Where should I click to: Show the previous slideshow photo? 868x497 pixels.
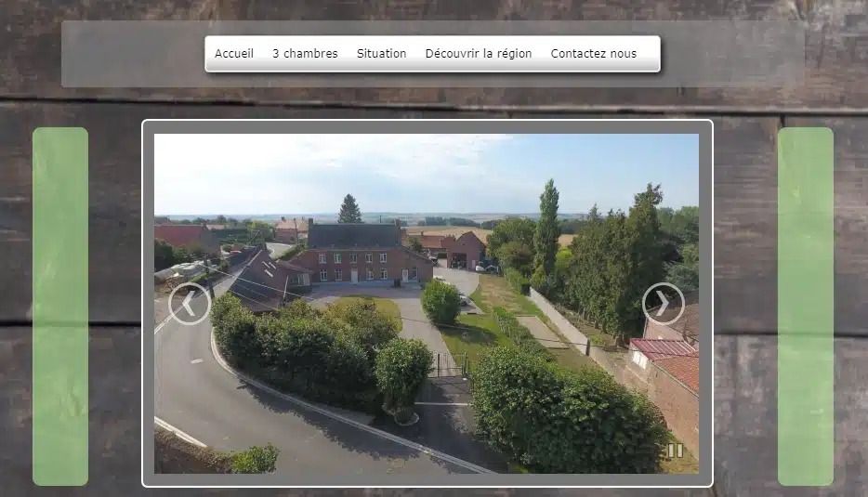pos(189,304)
